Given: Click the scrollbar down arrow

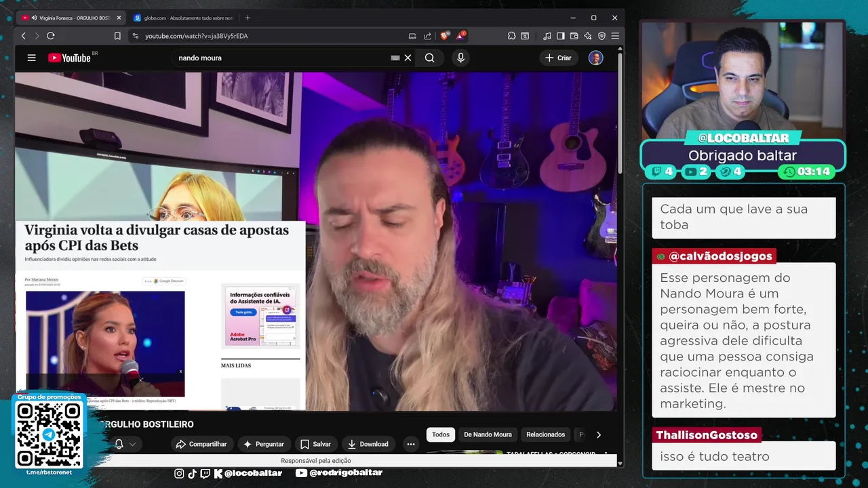Looking at the screenshot, I should coord(620,463).
